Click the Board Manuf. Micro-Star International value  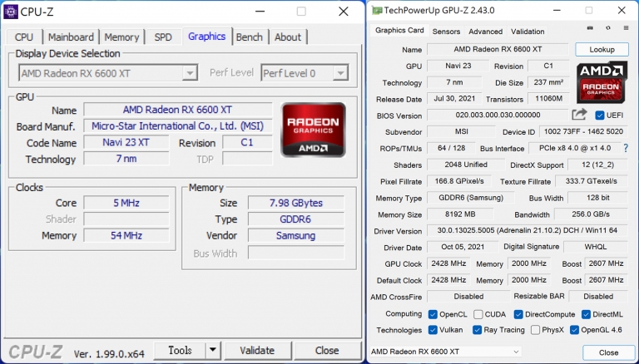pos(178,125)
